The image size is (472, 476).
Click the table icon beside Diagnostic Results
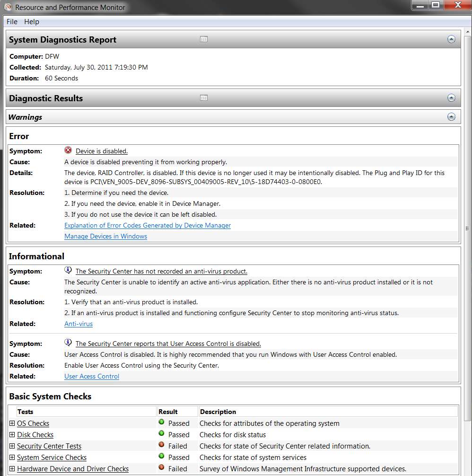click(204, 98)
